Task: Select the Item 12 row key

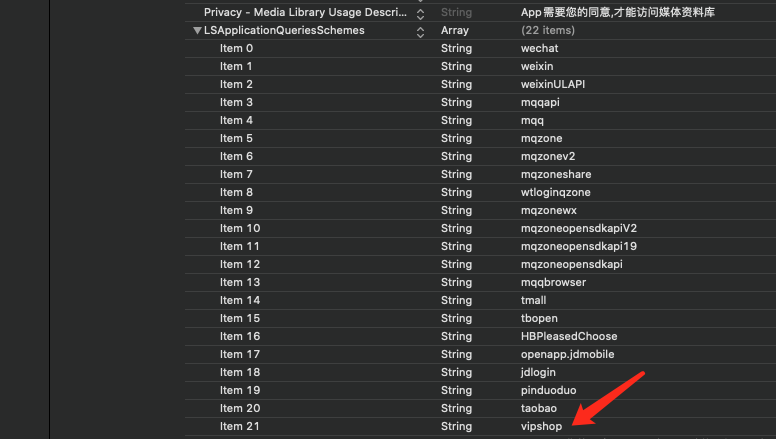Action: pyautogui.click(x=240, y=264)
